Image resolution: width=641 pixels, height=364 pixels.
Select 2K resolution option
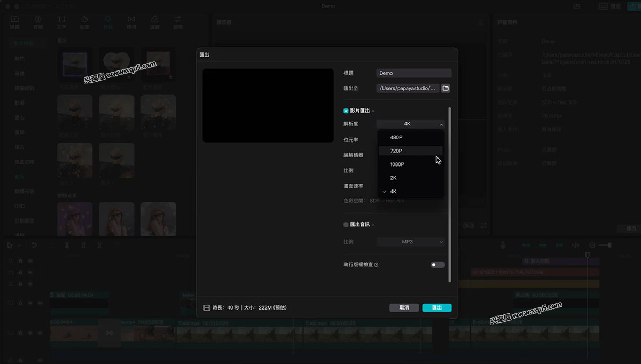coord(410,178)
